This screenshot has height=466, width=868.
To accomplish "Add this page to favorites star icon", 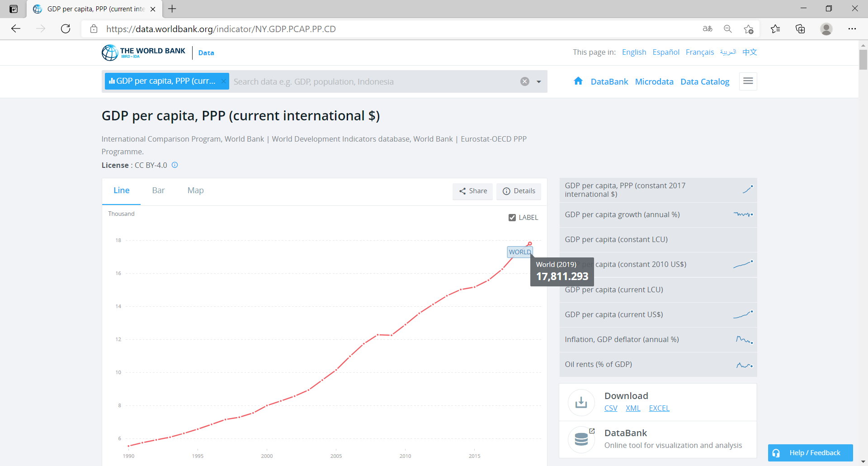I will 748,29.
